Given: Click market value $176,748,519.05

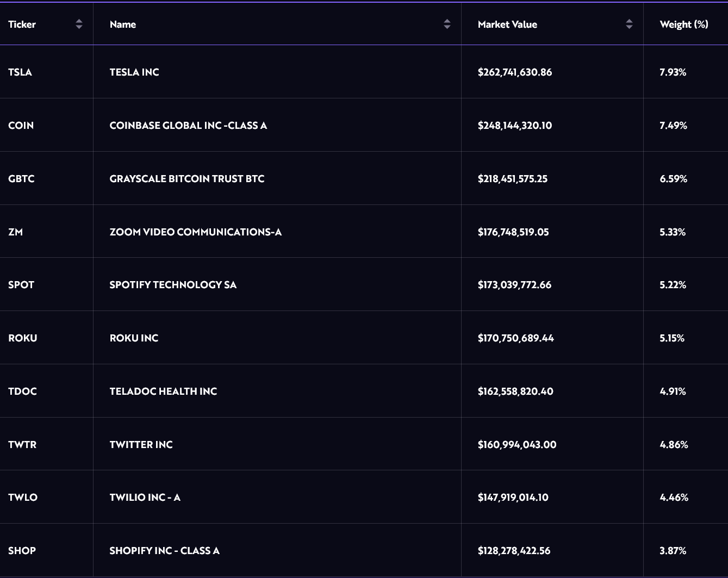Looking at the screenshot, I should point(513,232).
